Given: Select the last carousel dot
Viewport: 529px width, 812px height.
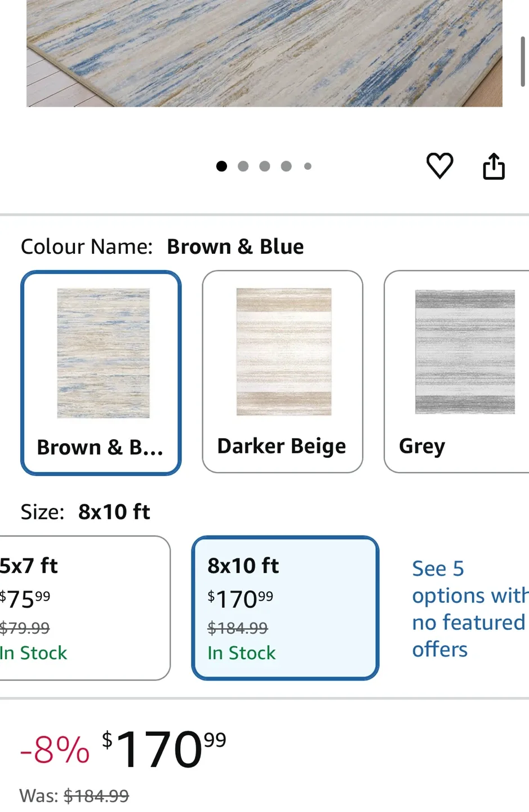Looking at the screenshot, I should tap(308, 166).
